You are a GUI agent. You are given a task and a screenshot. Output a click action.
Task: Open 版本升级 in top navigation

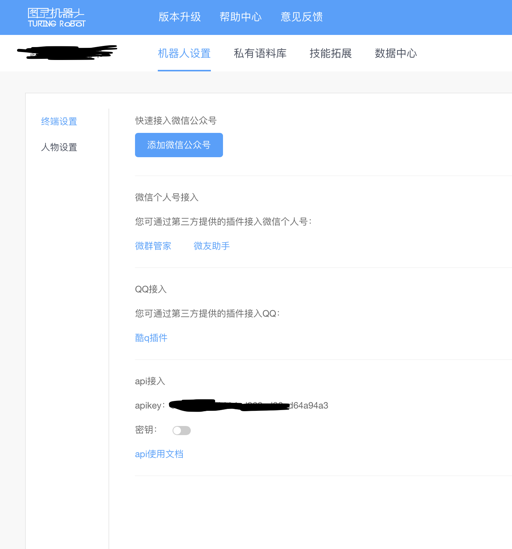click(180, 17)
